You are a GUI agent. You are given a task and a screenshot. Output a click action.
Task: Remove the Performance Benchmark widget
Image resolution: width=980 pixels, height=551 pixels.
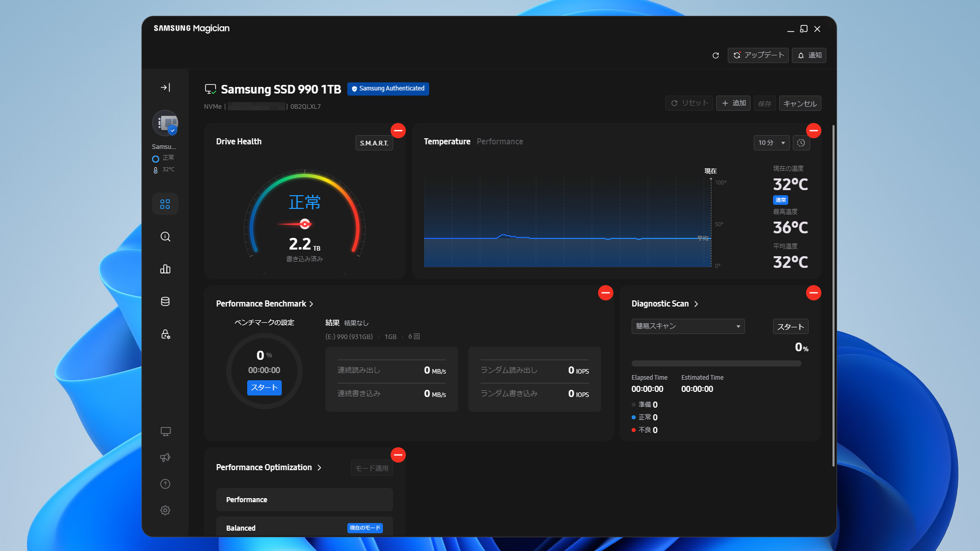point(605,293)
